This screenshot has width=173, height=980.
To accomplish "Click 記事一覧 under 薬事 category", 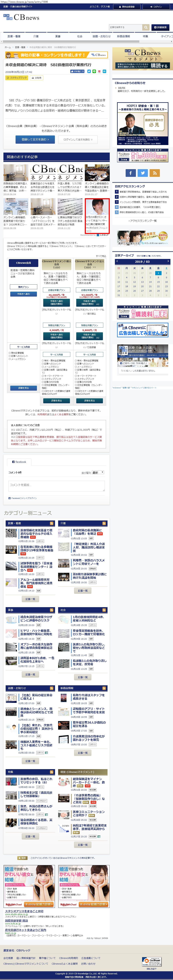I will tap(30, 675).
